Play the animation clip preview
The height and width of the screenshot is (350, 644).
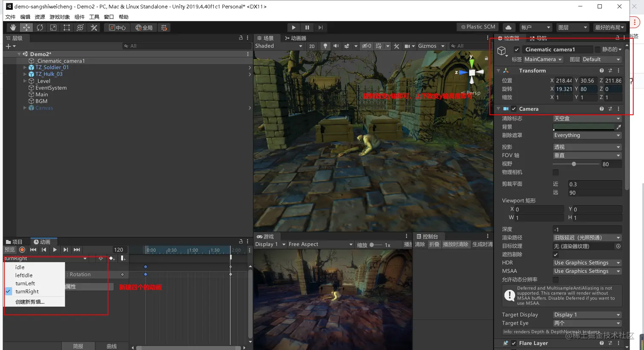[x=55, y=250]
